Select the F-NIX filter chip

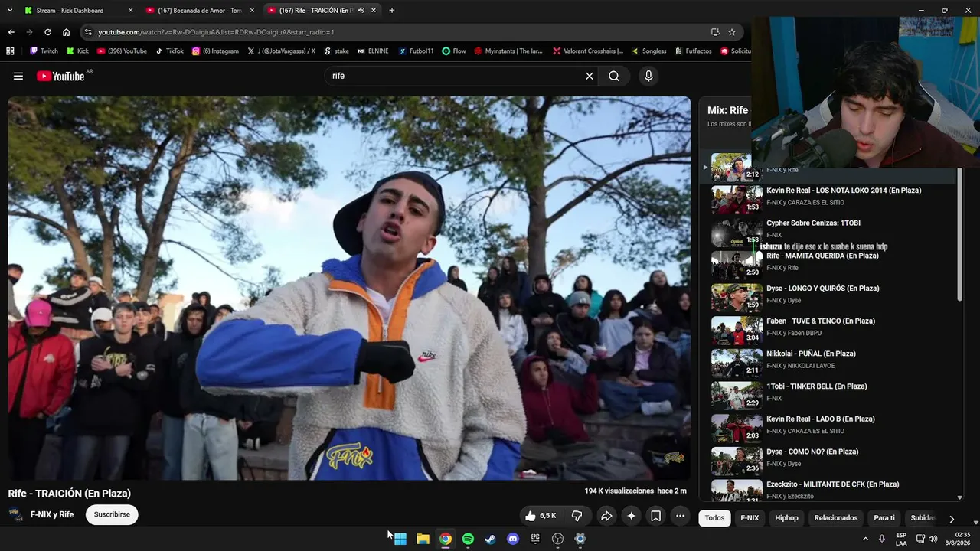click(x=750, y=518)
